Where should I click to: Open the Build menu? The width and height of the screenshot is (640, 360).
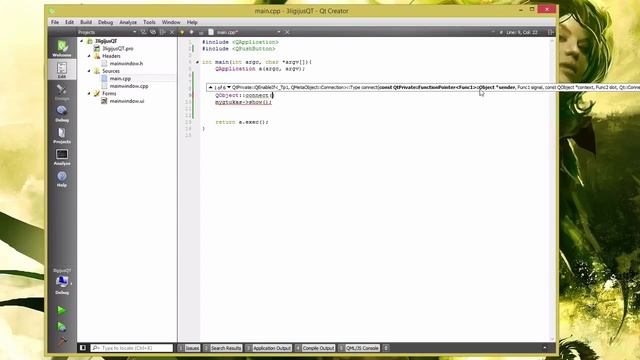86,22
